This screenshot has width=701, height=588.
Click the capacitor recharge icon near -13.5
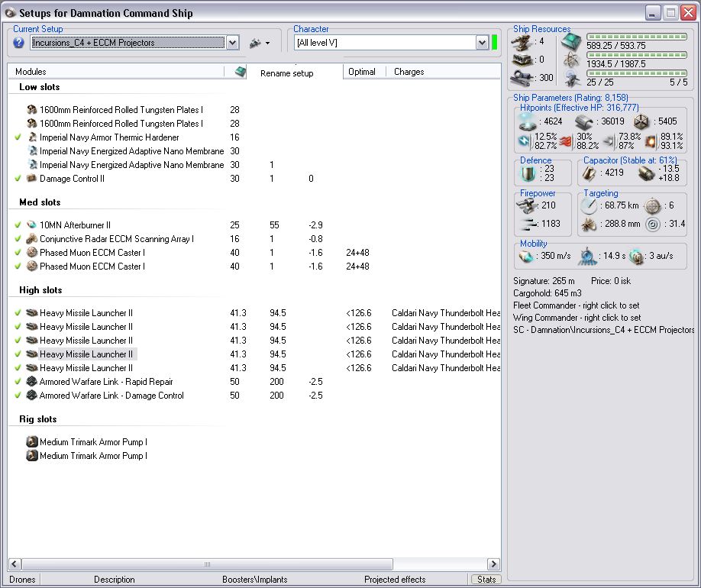pos(646,173)
